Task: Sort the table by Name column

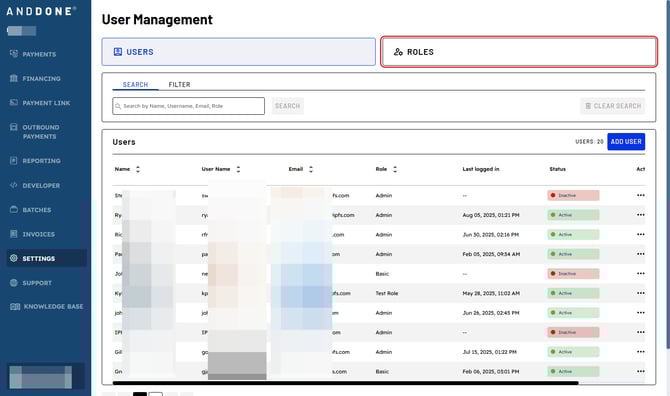Action: (138, 169)
